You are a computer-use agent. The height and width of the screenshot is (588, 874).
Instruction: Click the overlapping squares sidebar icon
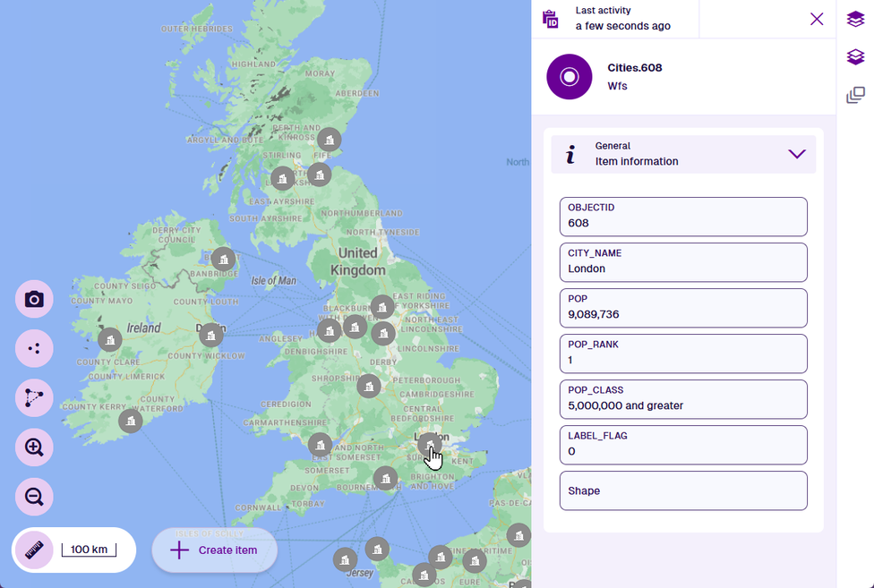click(x=855, y=95)
